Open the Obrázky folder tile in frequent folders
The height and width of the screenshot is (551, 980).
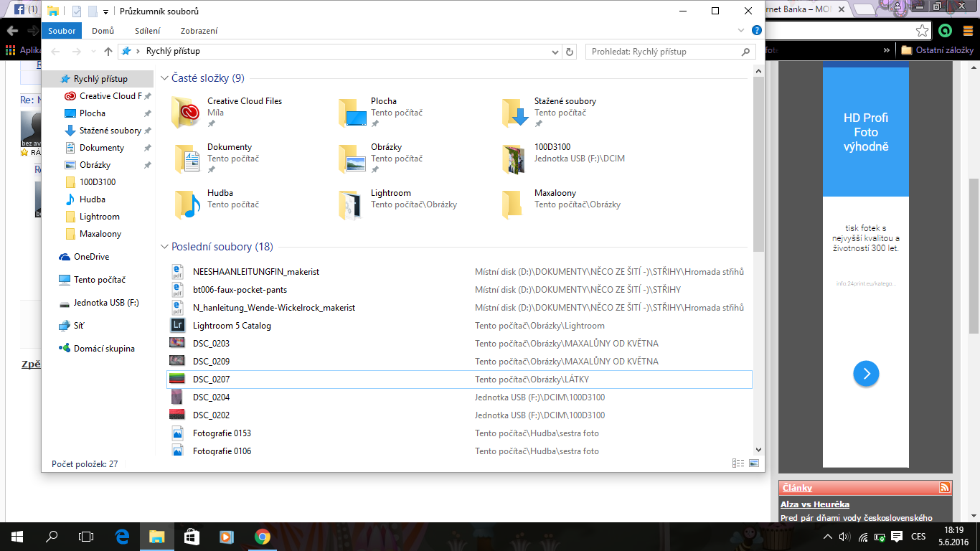click(381, 159)
